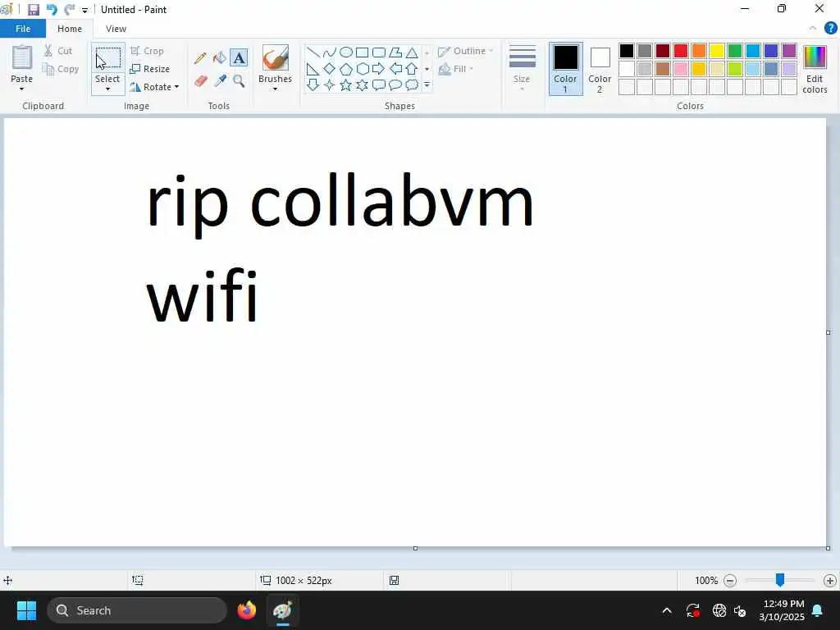Click the zoom in plus button
840x630 pixels.
830,580
